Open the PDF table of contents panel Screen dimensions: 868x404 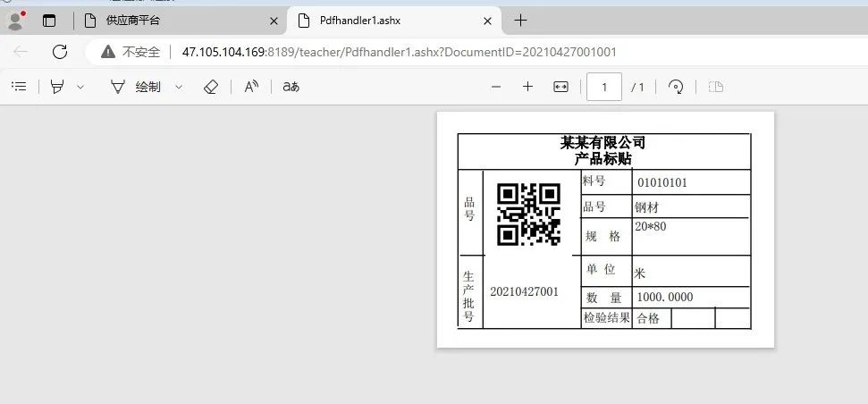(x=18, y=87)
